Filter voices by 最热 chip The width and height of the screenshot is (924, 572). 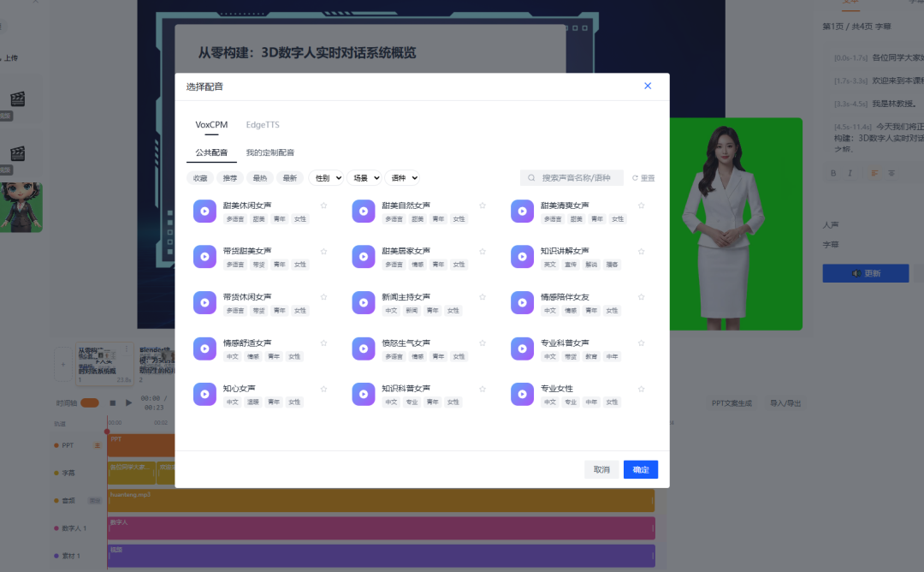click(x=260, y=177)
